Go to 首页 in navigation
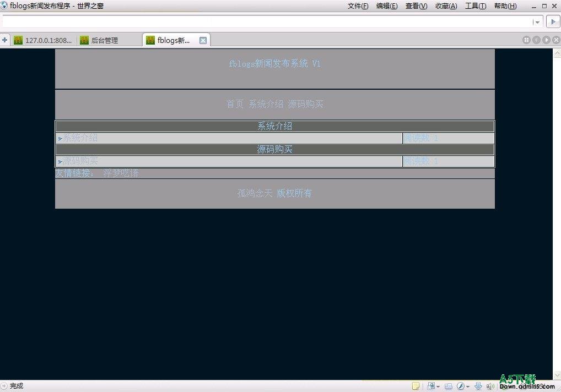The width and height of the screenshot is (561, 392). click(x=235, y=104)
